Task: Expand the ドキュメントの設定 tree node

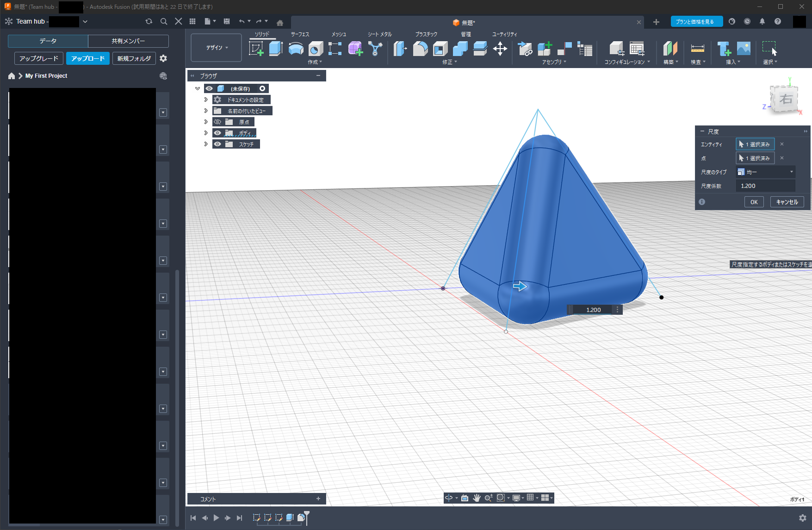Action: click(206, 100)
